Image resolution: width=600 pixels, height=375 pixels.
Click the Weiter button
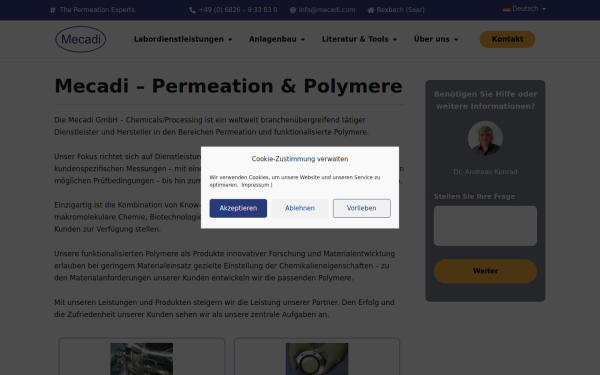coord(485,271)
